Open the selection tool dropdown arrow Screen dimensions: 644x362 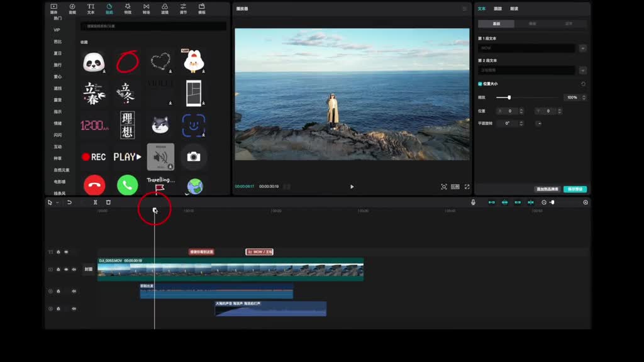coord(57,202)
